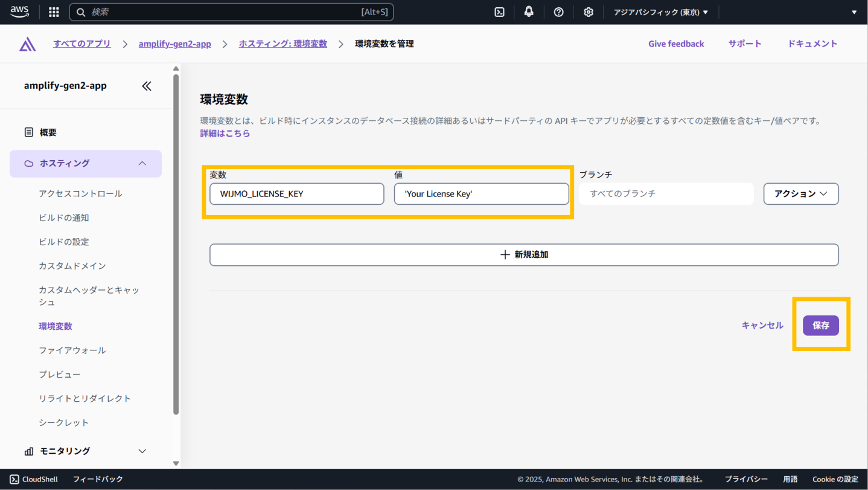
Task: Open the アジアパシフィック (東京) region dropdown
Action: point(661,12)
